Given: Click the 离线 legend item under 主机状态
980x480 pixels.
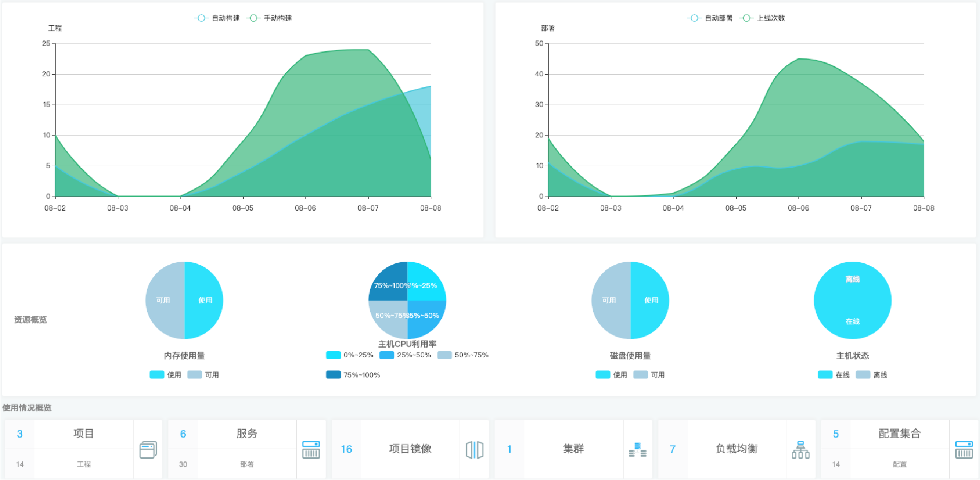Looking at the screenshot, I should (x=872, y=375).
